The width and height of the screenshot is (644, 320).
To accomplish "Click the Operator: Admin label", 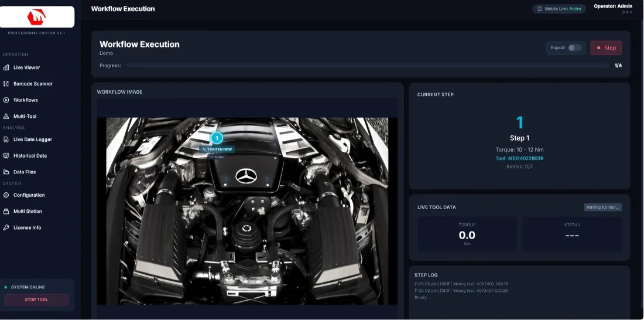I will (613, 6).
